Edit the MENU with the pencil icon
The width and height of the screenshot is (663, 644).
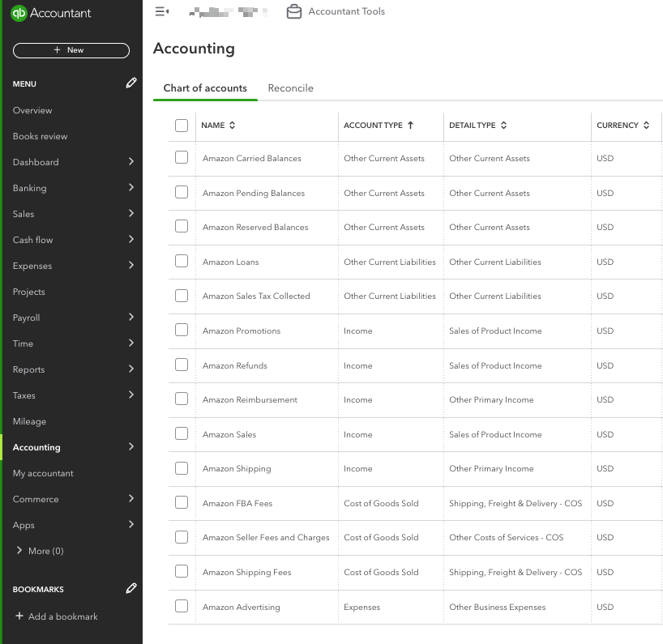(x=131, y=83)
